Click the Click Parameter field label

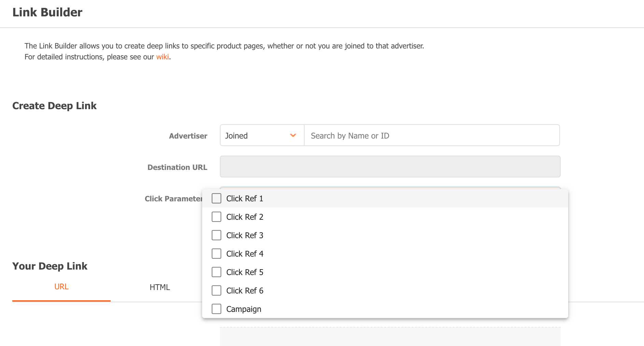pos(173,199)
